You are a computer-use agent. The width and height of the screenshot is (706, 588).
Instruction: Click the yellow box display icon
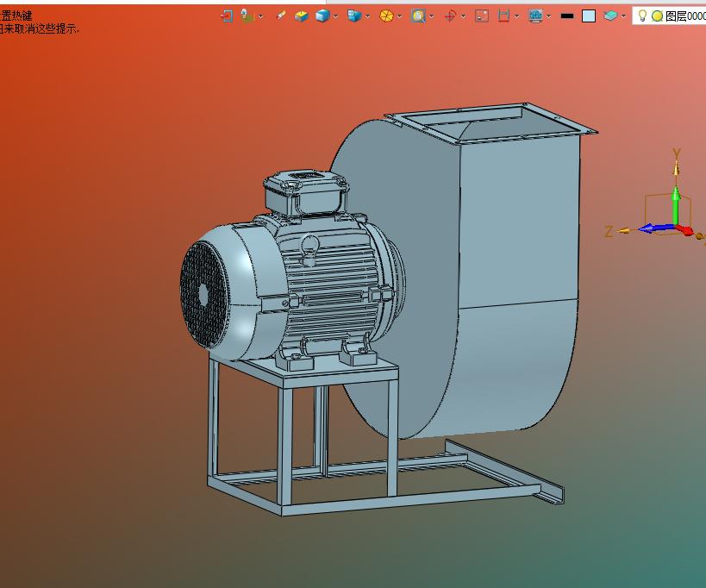click(301, 16)
